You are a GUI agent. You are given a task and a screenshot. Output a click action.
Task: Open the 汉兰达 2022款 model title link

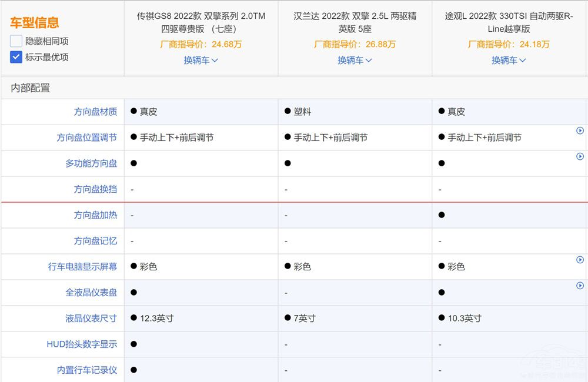355,22
